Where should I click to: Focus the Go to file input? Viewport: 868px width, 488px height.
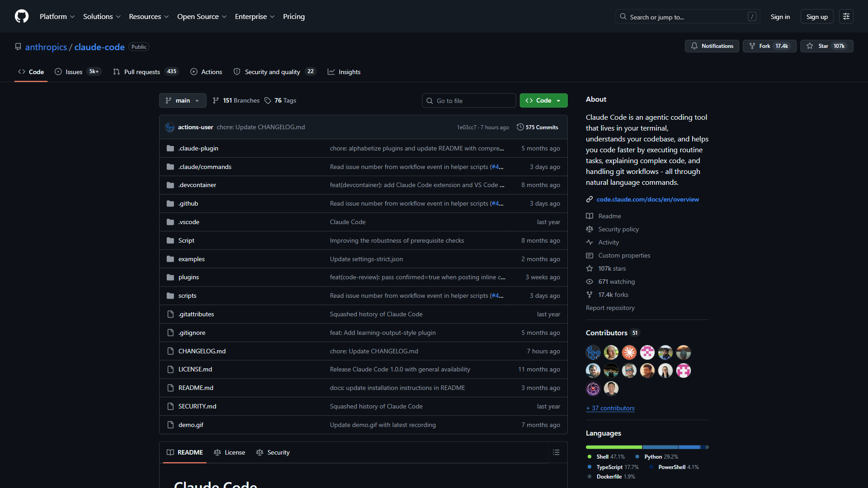point(469,100)
